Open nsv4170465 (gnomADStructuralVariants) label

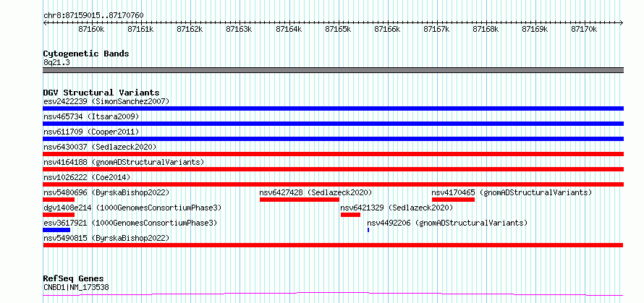point(512,192)
